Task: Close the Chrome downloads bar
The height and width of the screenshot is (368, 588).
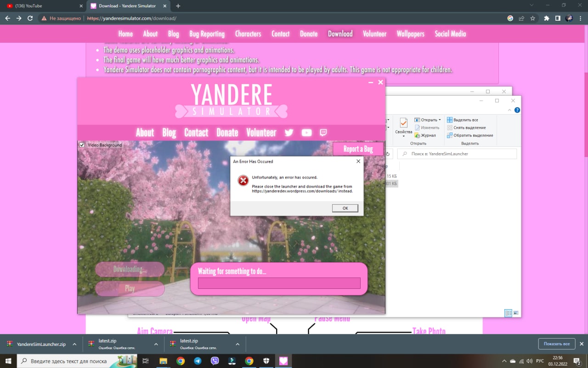Action: pos(582,344)
